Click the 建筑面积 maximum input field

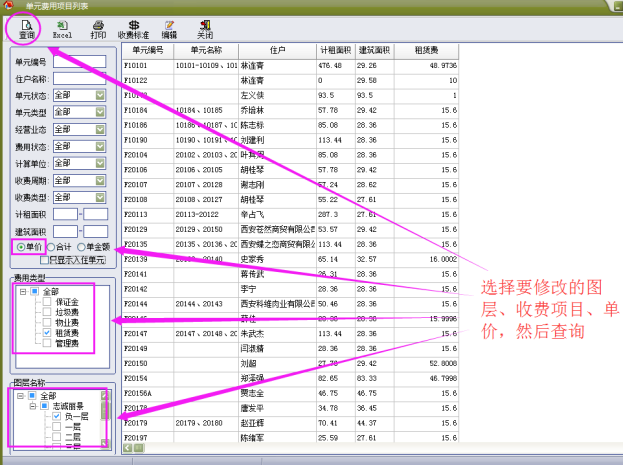(x=96, y=232)
